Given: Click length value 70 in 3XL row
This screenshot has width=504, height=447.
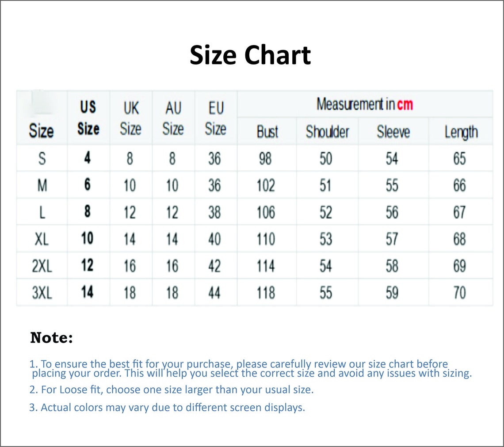Looking at the screenshot, I should (x=460, y=293).
